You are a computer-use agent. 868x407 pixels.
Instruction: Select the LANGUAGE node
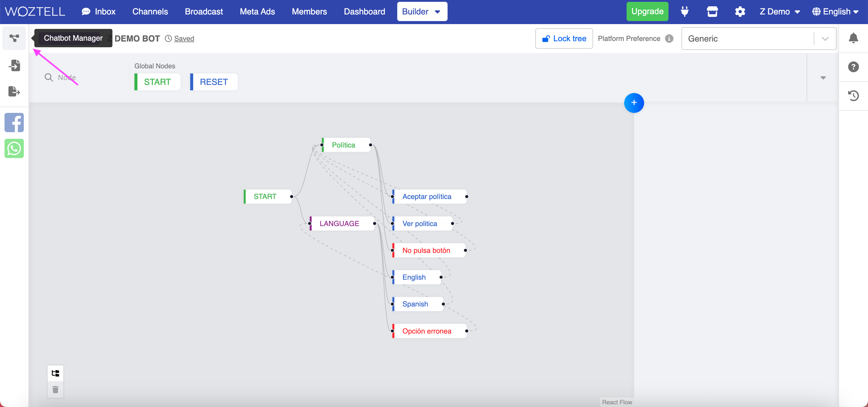342,224
